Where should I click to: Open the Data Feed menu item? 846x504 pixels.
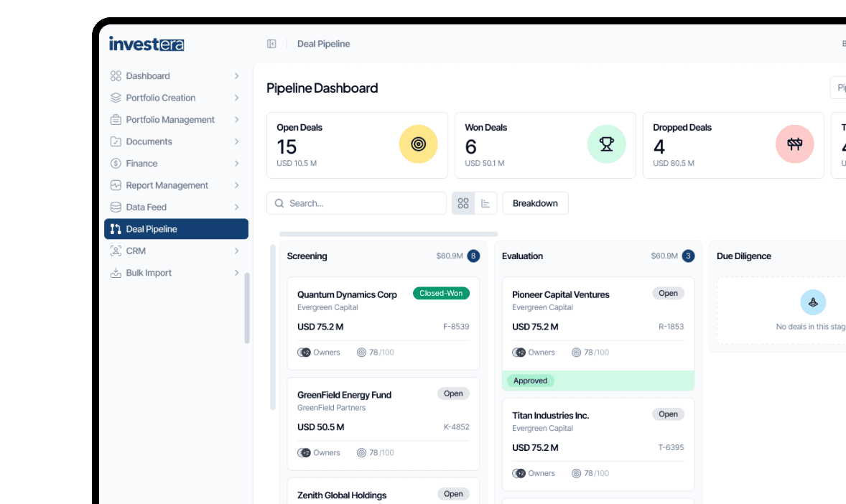(176, 207)
